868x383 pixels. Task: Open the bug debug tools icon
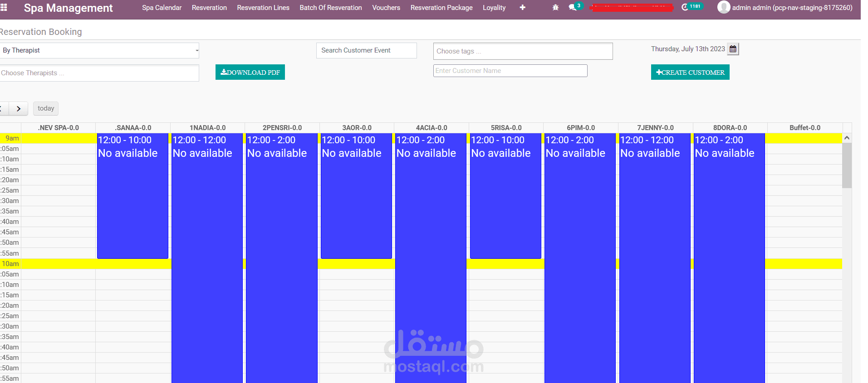click(555, 8)
